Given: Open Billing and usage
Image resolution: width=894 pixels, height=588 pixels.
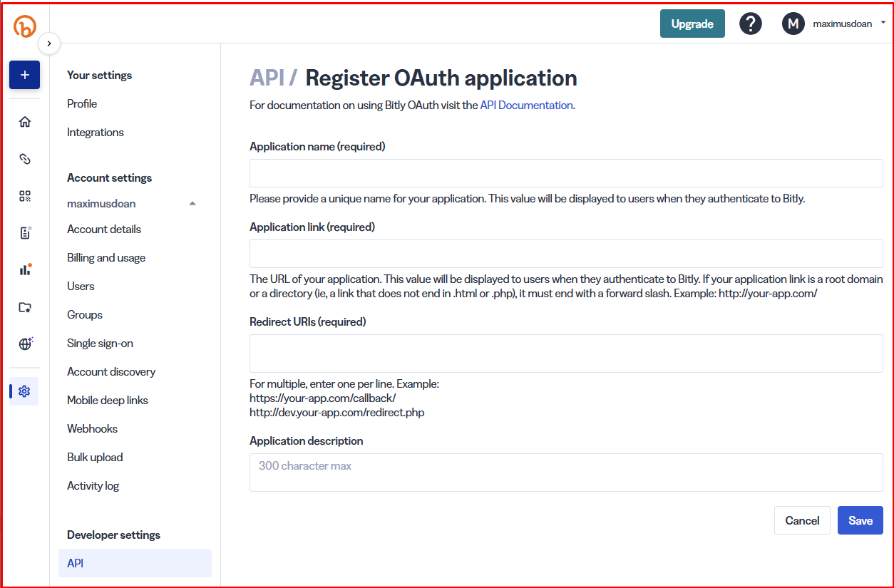Looking at the screenshot, I should tap(106, 258).
